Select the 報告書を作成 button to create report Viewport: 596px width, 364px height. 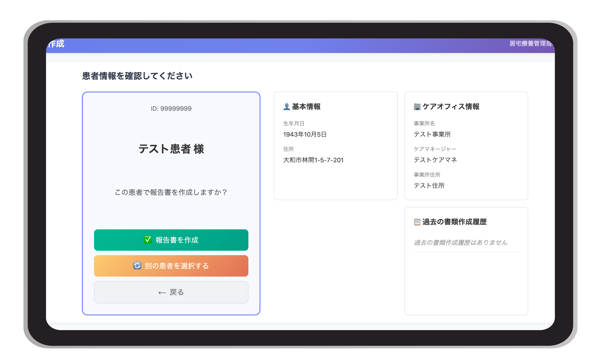[x=171, y=240]
